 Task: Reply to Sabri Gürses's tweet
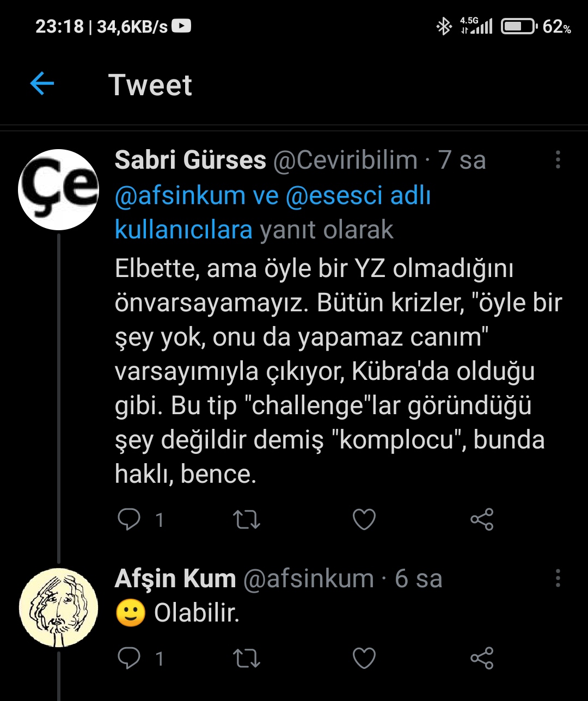(x=129, y=519)
